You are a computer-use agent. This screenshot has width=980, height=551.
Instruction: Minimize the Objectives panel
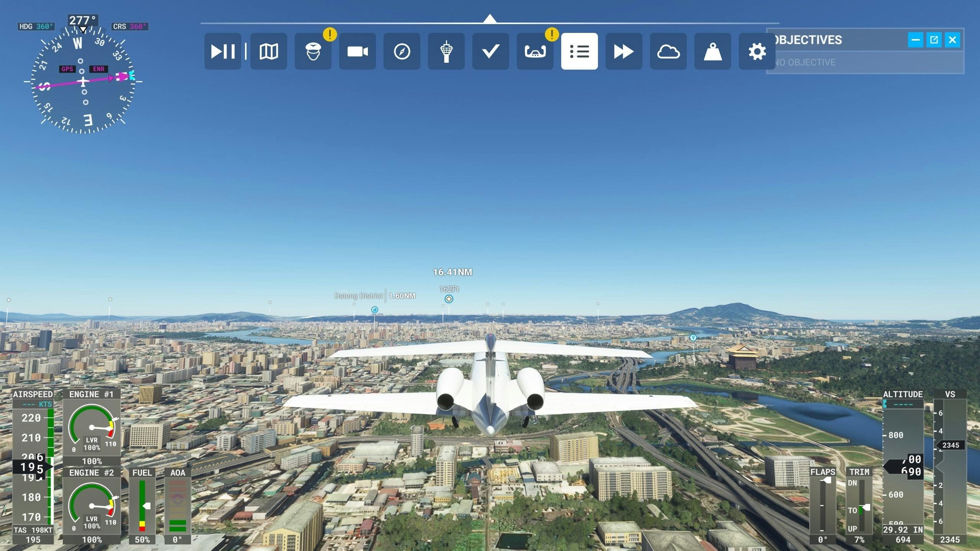click(x=915, y=40)
